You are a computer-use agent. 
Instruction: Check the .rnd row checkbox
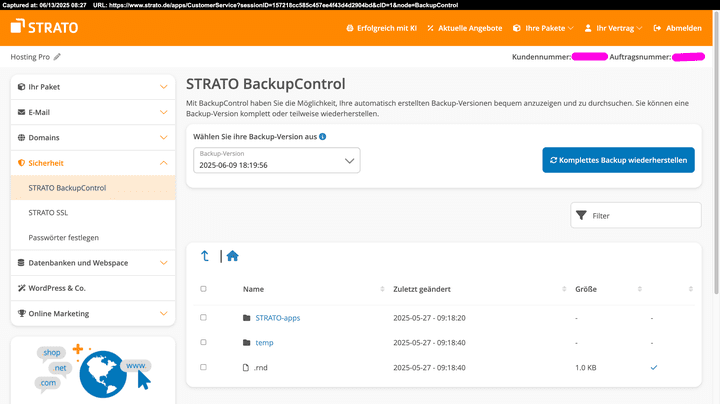coord(203,367)
